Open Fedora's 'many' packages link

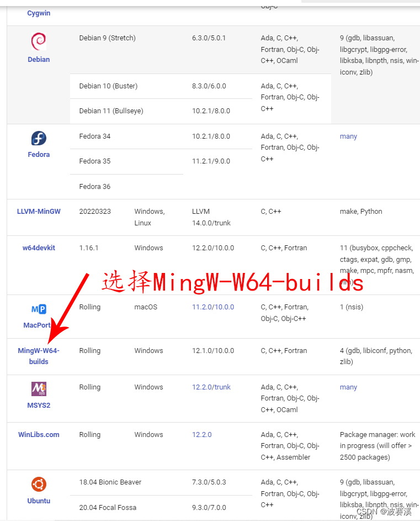(x=348, y=136)
